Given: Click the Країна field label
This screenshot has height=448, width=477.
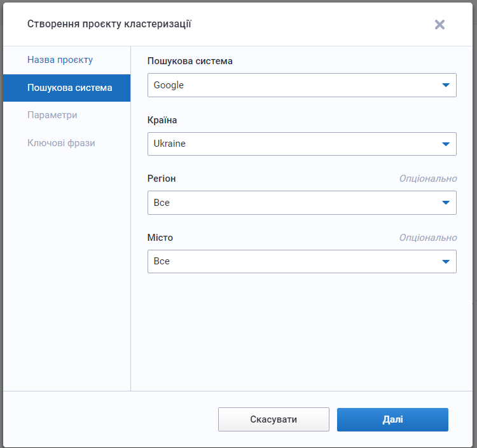Looking at the screenshot, I should coord(162,120).
